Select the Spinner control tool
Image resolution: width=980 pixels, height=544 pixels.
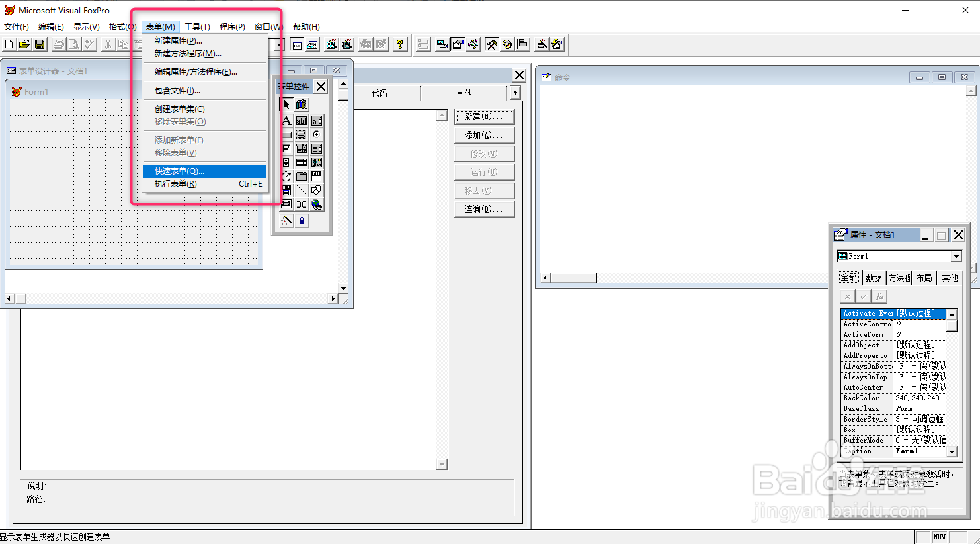286,162
